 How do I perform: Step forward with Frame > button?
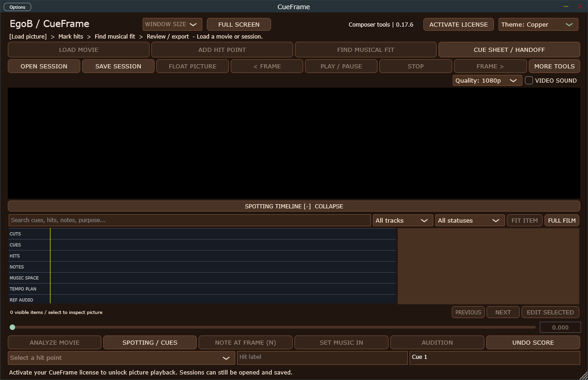(x=490, y=66)
